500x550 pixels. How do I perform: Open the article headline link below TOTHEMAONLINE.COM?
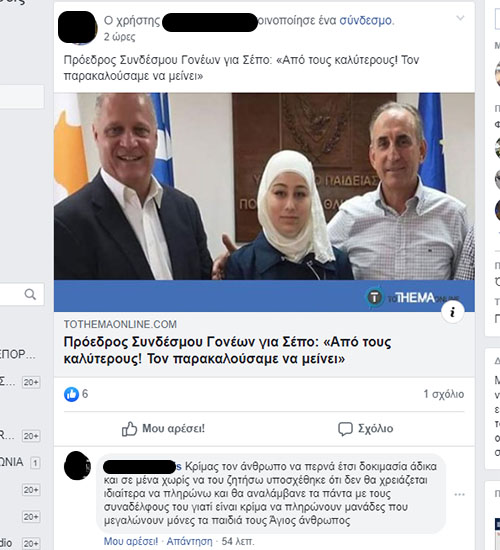[x=227, y=350]
